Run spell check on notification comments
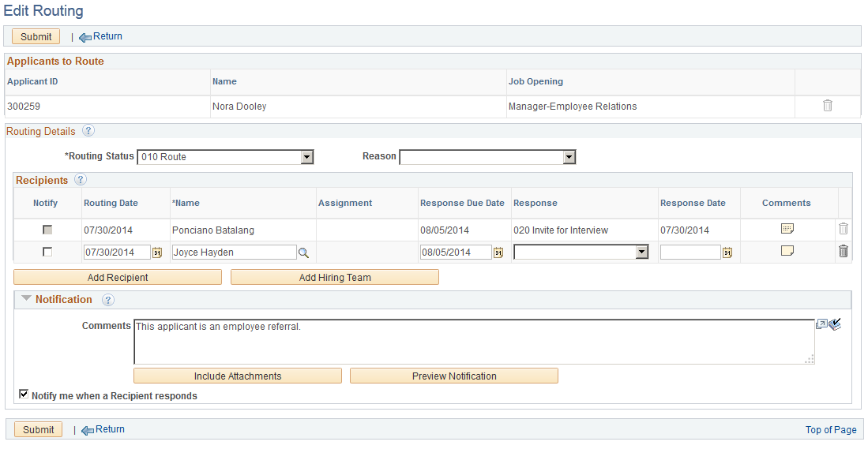868x449 pixels. click(835, 324)
